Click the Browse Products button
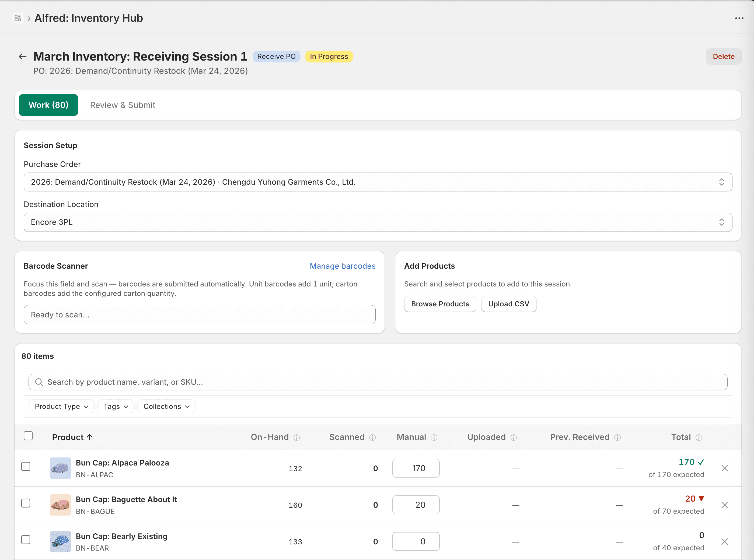754x560 pixels. pyautogui.click(x=440, y=304)
